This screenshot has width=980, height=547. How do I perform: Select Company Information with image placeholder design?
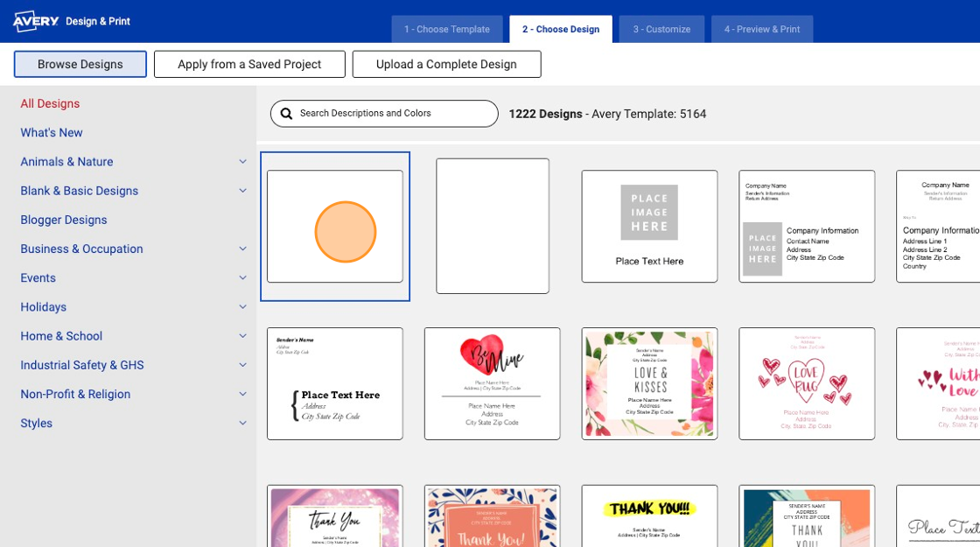tap(807, 227)
